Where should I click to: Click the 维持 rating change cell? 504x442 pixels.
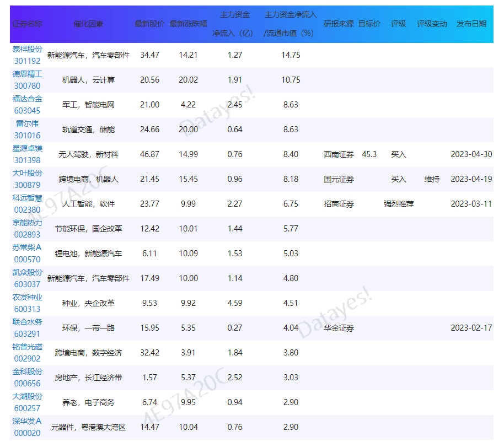point(432,179)
